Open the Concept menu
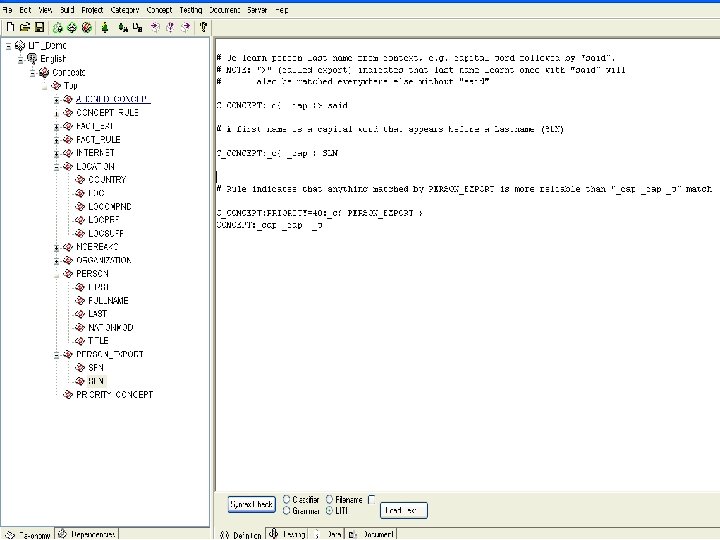This screenshot has width=720, height=540. tap(159, 10)
